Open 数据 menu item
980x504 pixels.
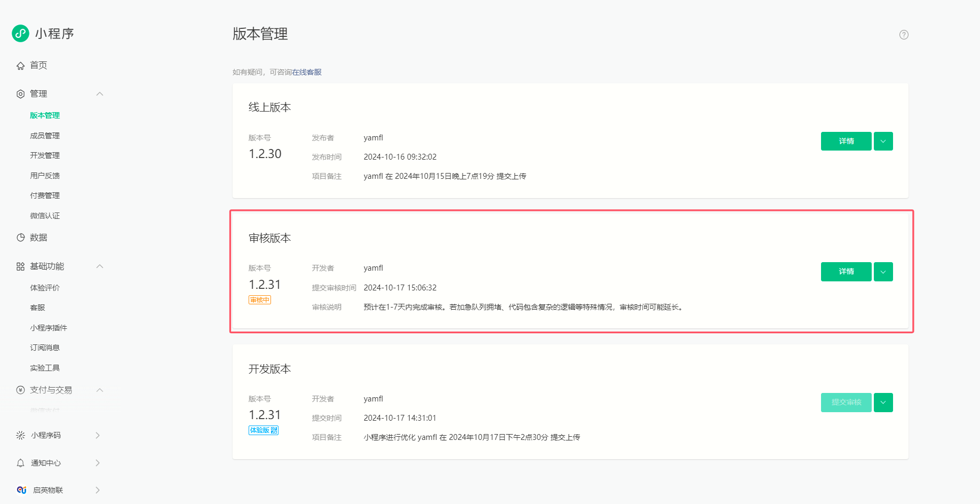tap(38, 238)
